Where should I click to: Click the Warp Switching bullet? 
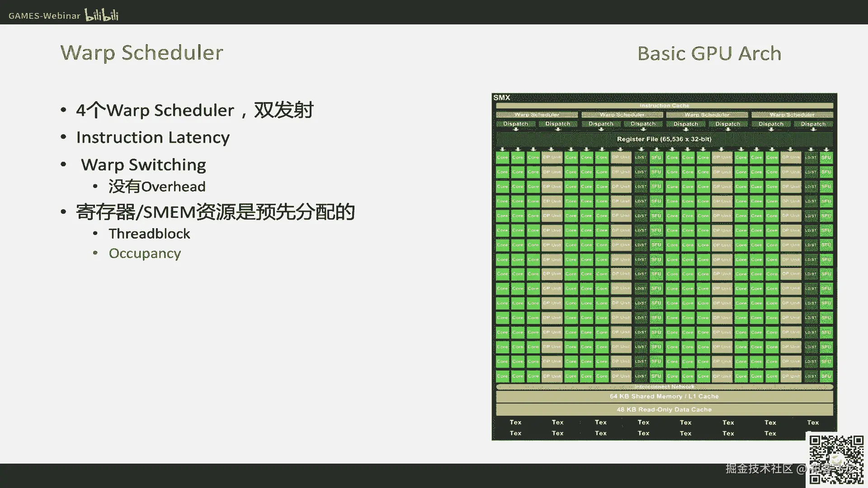[x=143, y=164]
